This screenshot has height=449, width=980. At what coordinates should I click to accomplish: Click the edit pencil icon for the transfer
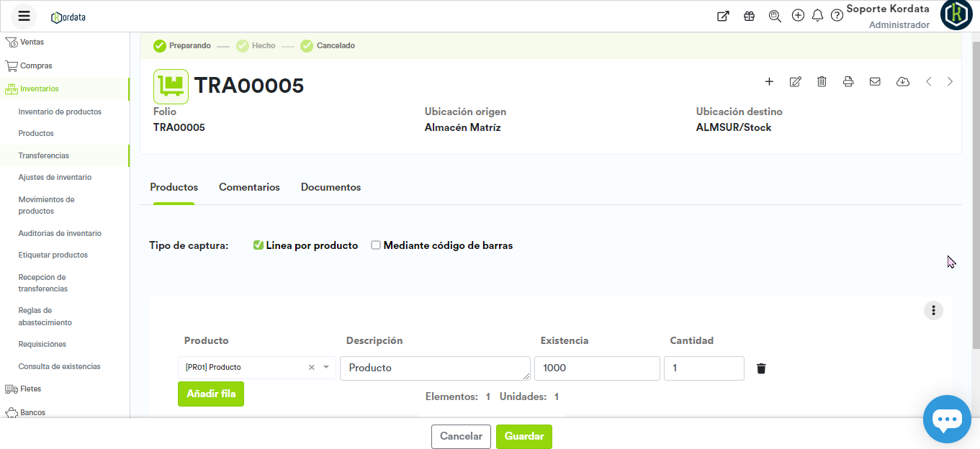click(795, 82)
